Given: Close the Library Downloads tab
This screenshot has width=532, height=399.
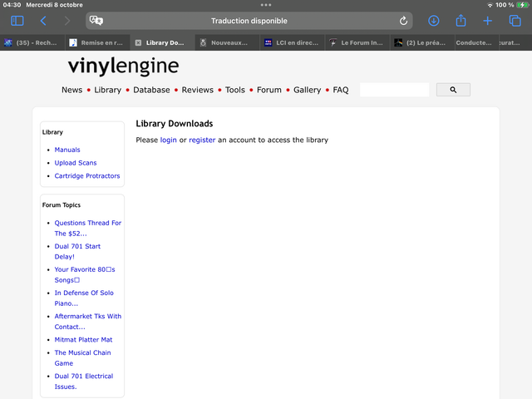Looking at the screenshot, I should click(138, 42).
